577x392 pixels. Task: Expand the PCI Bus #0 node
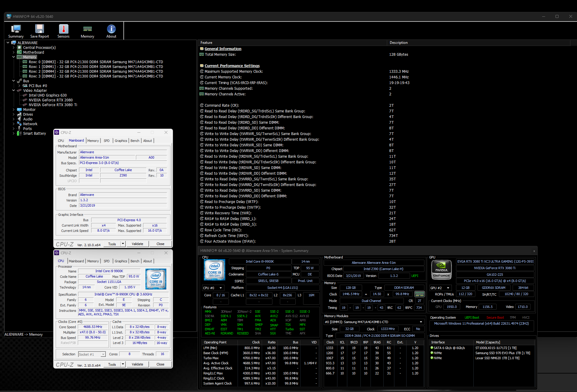click(19, 86)
